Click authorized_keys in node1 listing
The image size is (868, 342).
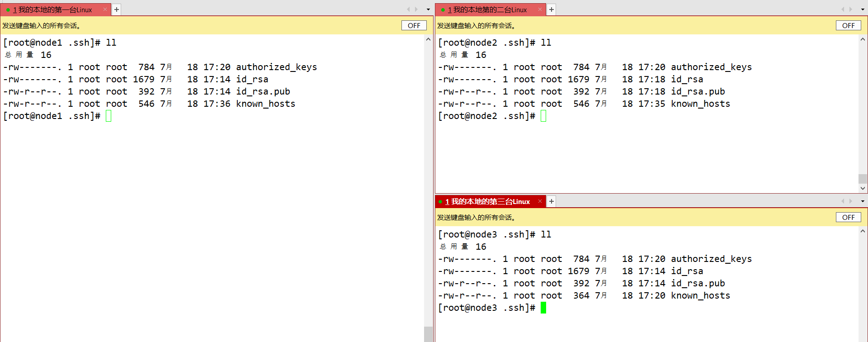[276, 67]
